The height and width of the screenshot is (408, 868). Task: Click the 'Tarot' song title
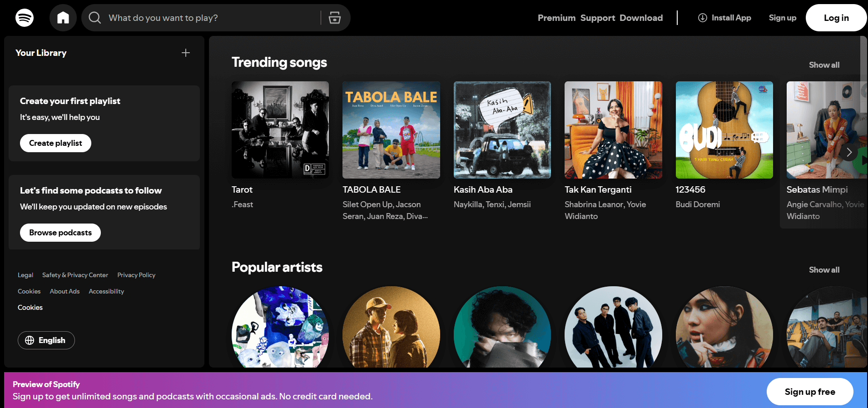coord(242,189)
